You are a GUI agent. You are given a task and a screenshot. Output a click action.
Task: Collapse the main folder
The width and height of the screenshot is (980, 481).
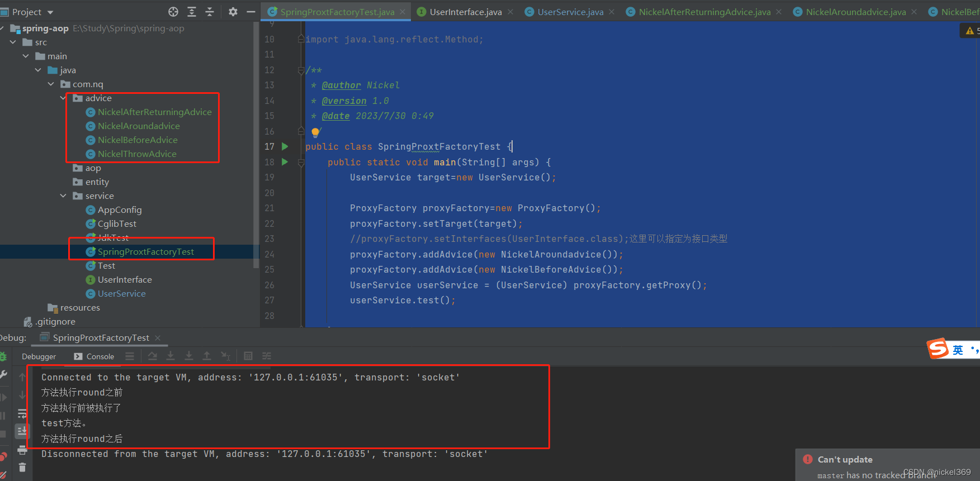click(26, 56)
